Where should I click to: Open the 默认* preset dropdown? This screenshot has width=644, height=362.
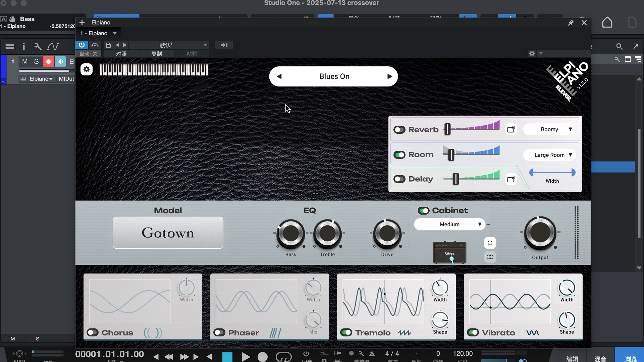tap(169, 45)
